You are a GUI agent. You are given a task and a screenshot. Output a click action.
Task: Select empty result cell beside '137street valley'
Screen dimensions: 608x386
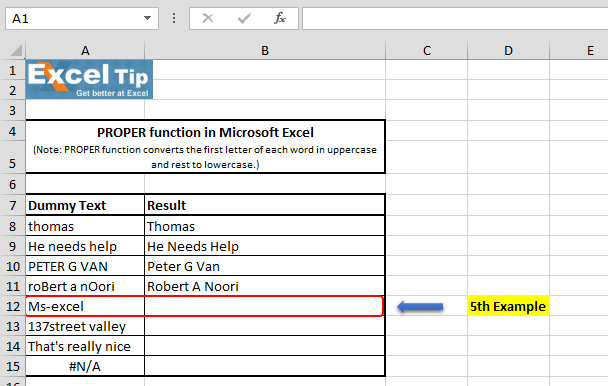tap(264, 326)
